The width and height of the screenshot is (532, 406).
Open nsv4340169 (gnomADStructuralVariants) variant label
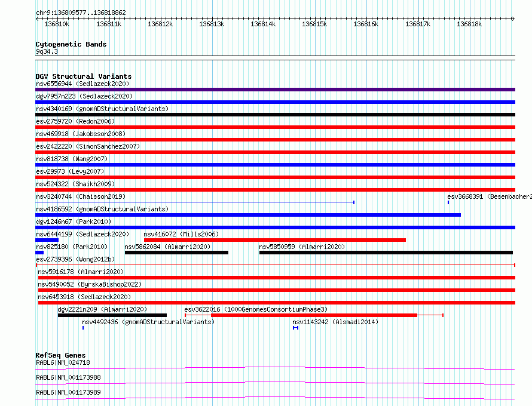pyautogui.click(x=102, y=109)
